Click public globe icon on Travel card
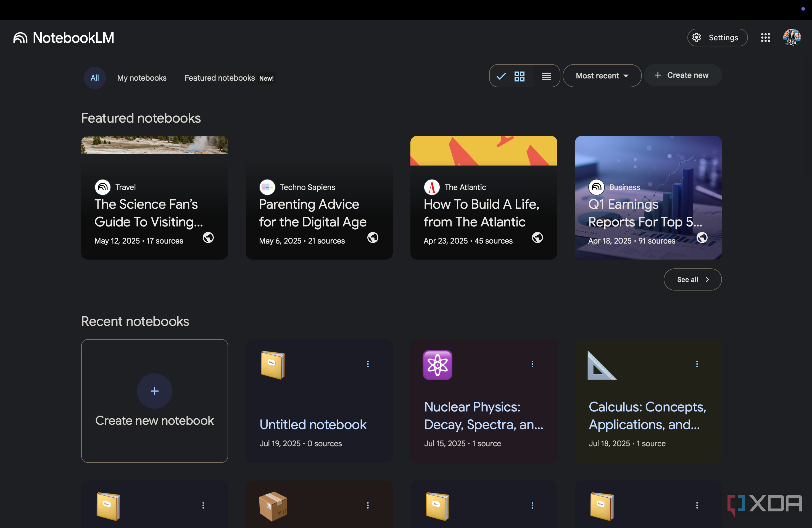The image size is (812, 528). [208, 237]
